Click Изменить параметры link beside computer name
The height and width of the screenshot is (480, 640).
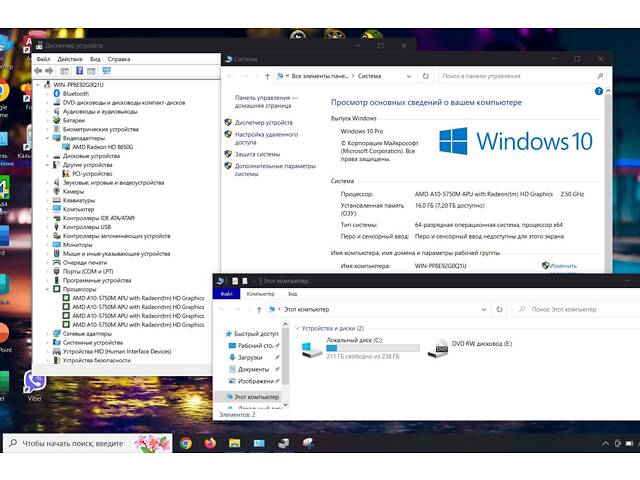point(563,266)
